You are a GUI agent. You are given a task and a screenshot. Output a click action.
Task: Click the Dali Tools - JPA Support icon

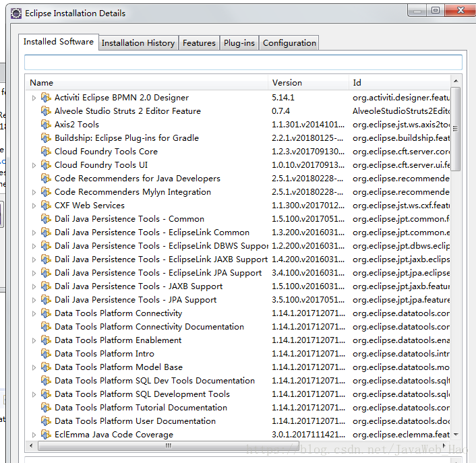click(46, 300)
